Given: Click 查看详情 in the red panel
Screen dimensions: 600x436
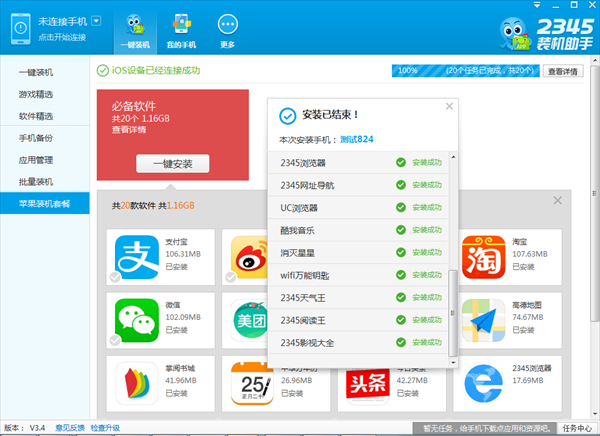Looking at the screenshot, I should coord(129,130).
